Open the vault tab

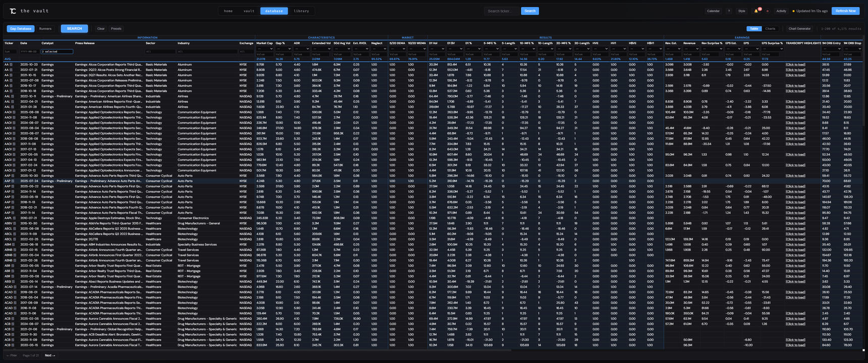click(x=249, y=11)
